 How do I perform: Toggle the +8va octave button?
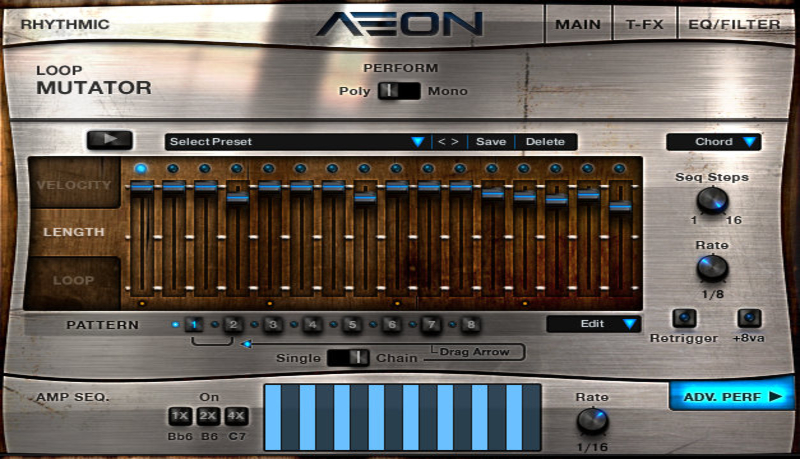coord(749,318)
